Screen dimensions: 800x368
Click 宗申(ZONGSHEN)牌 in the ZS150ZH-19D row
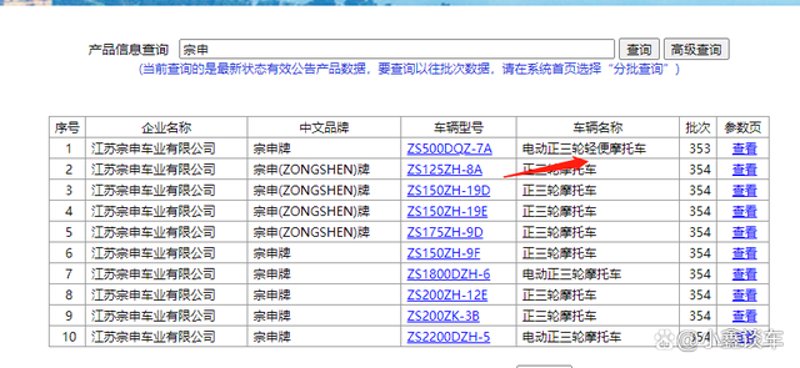tap(311, 190)
